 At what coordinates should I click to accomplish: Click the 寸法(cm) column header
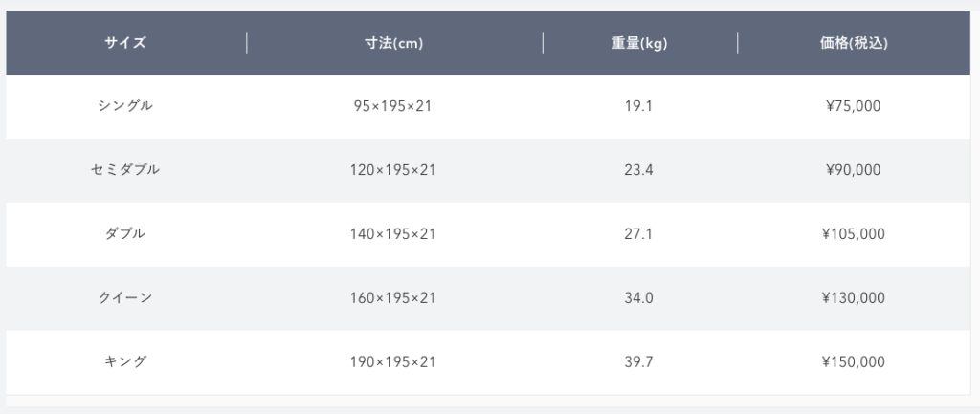(393, 43)
